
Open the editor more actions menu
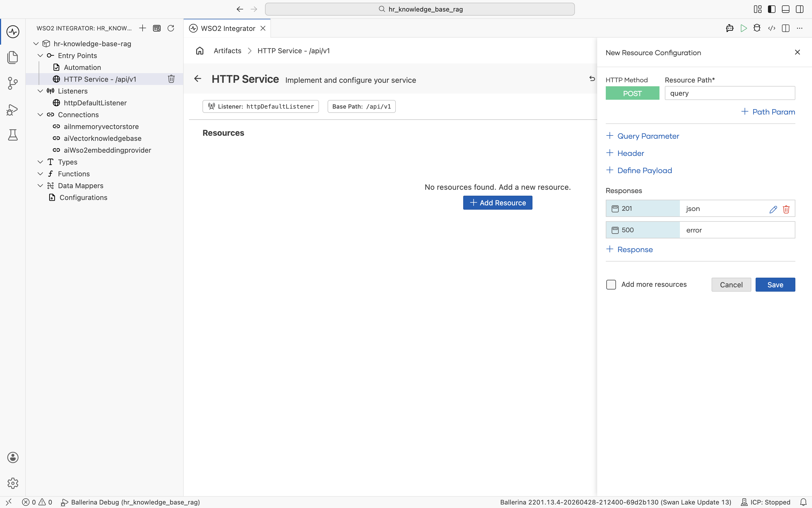[x=800, y=28]
